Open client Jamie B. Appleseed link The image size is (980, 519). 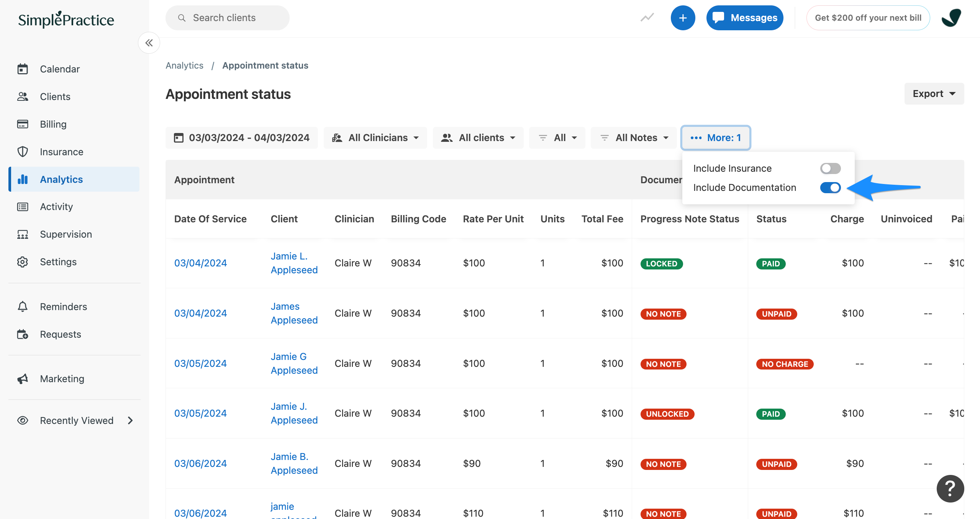coord(294,463)
